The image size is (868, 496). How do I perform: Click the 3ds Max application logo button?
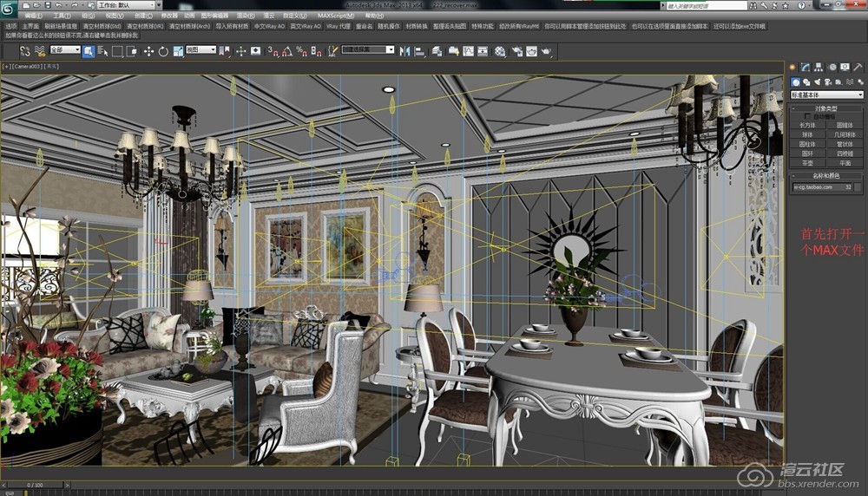8,9
